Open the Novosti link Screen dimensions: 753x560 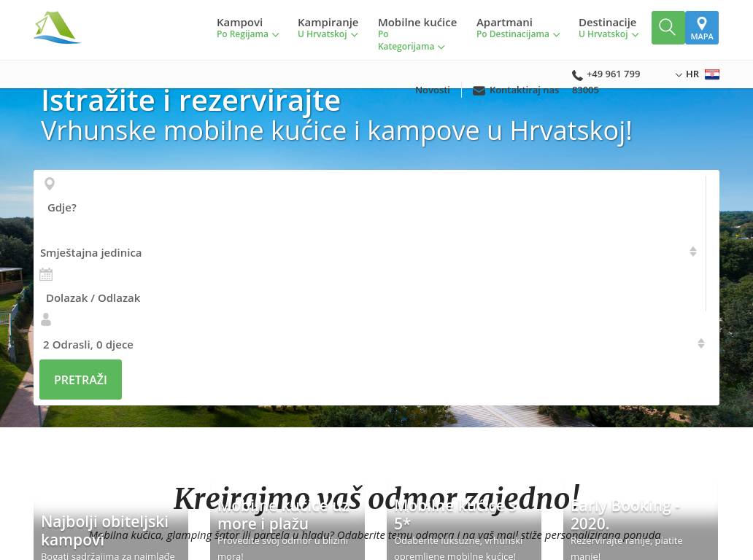tap(432, 90)
